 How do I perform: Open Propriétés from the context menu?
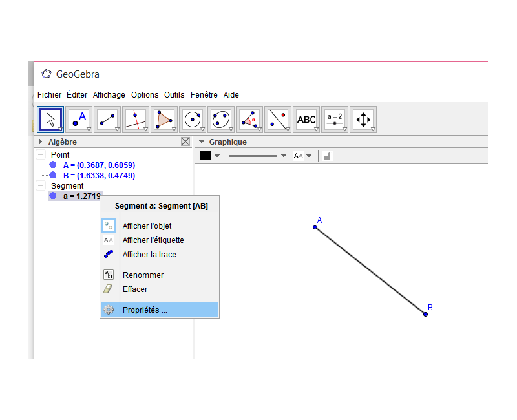pyautogui.click(x=145, y=310)
